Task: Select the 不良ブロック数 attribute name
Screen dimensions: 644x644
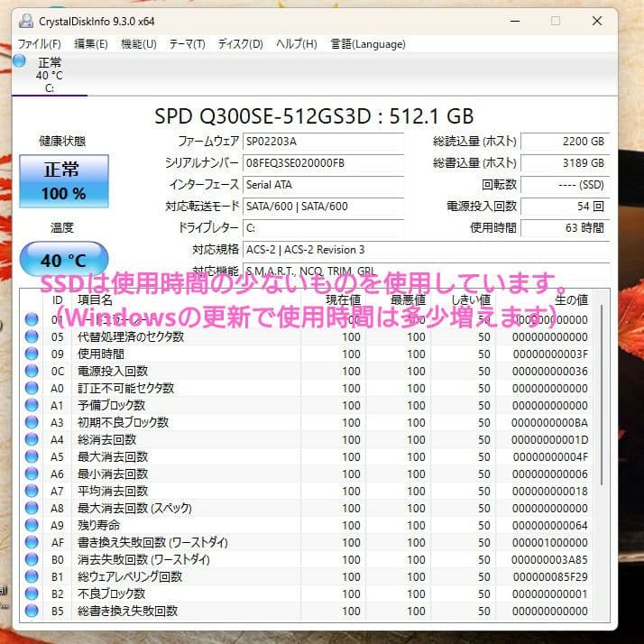Action: click(x=111, y=593)
